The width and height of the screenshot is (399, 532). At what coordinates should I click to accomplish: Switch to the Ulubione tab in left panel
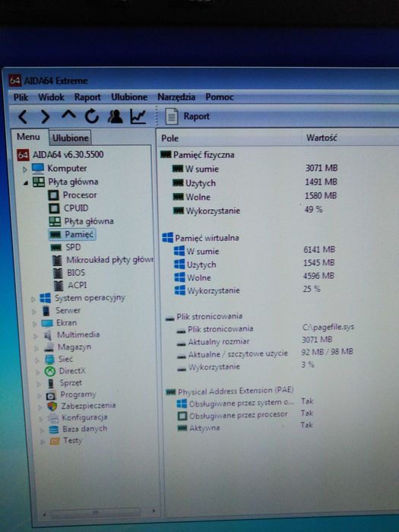(70, 138)
